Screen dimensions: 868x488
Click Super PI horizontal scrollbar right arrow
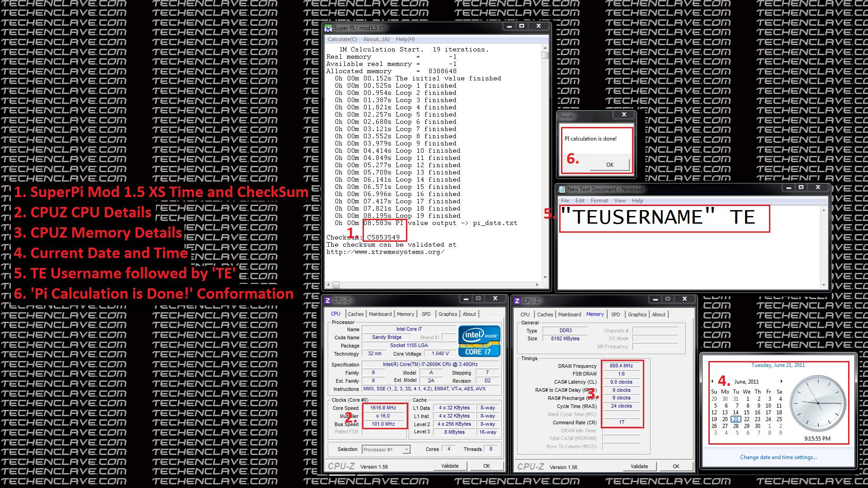[538, 285]
